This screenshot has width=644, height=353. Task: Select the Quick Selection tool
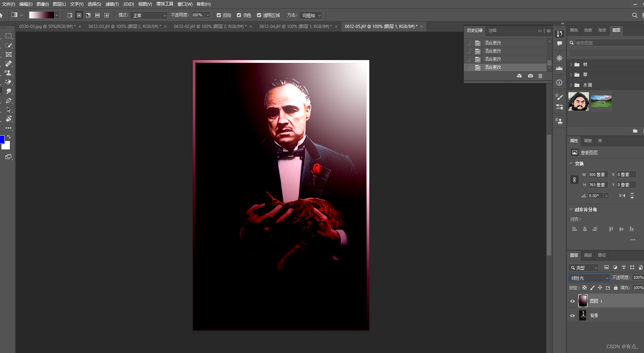(8, 45)
